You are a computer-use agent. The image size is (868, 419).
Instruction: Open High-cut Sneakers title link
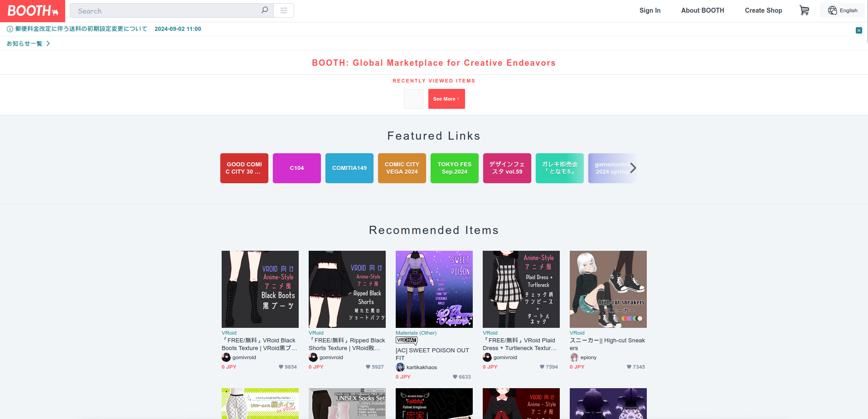(607, 344)
